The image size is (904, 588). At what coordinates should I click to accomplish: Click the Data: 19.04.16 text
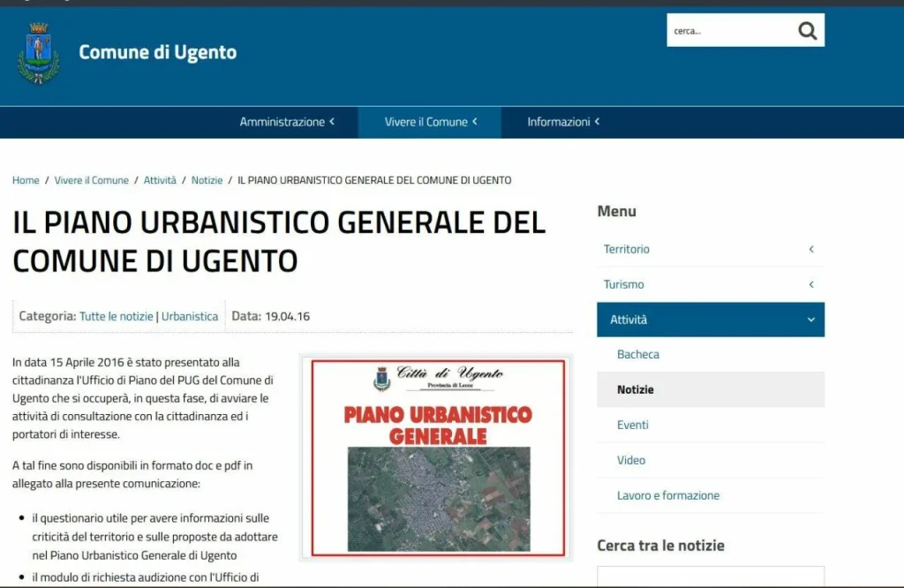pos(270,316)
